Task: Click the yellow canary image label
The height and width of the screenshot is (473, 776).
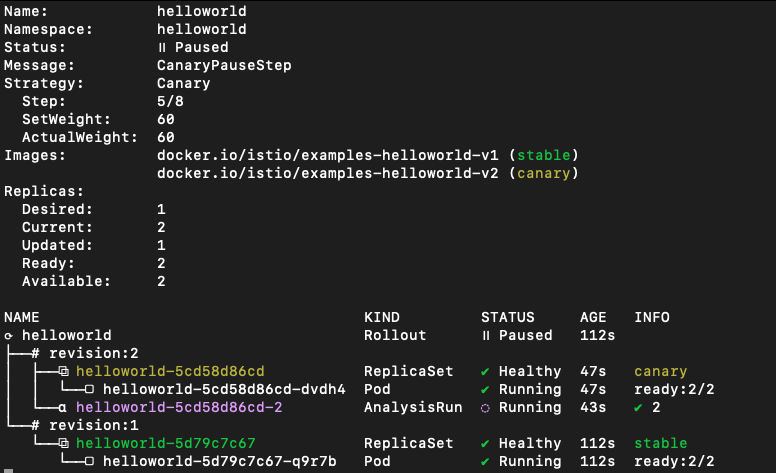Action: [544, 174]
